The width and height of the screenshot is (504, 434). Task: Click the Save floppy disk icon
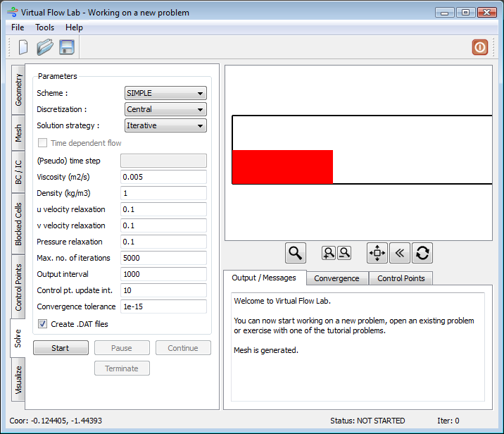pos(67,47)
